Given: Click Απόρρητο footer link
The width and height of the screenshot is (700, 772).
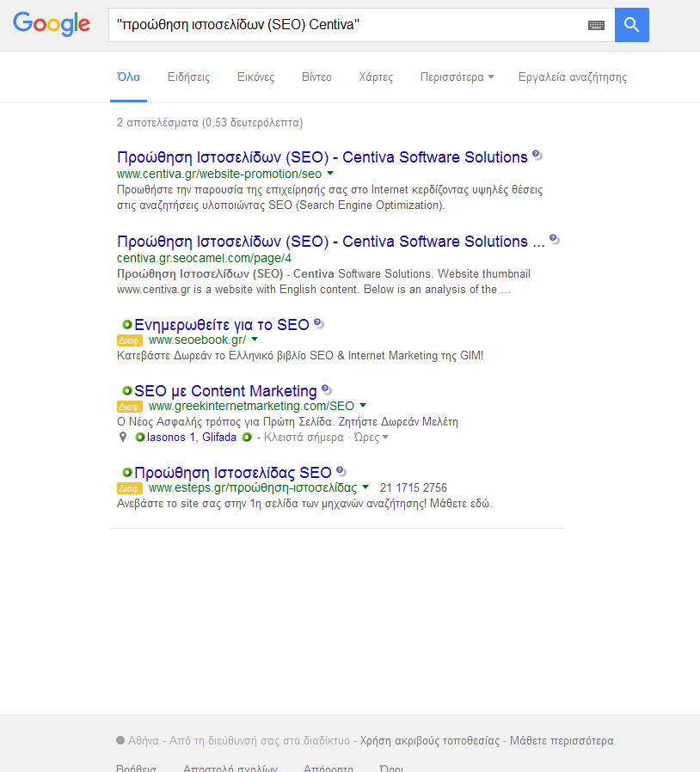Looking at the screenshot, I should pyautogui.click(x=329, y=768).
